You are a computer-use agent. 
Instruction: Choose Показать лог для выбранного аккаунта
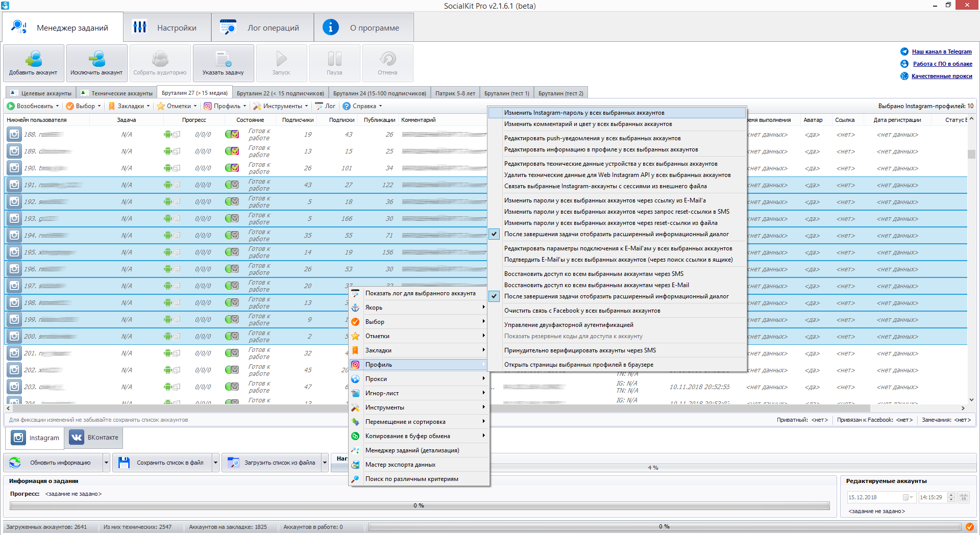coord(420,293)
